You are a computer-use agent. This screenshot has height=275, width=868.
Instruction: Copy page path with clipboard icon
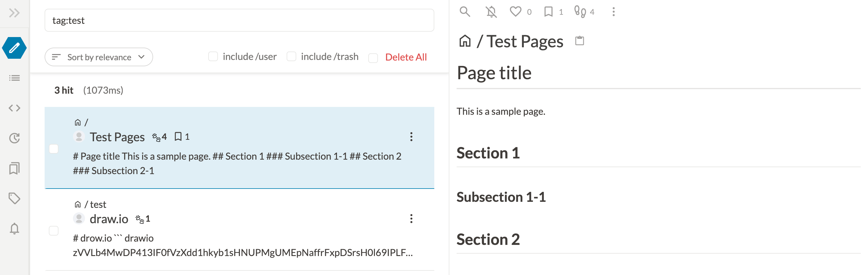tap(580, 41)
